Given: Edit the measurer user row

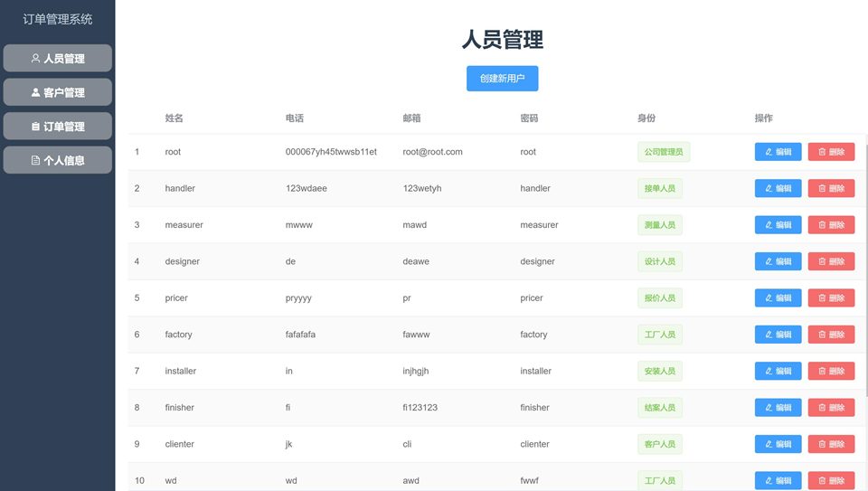Looking at the screenshot, I should click(x=778, y=225).
